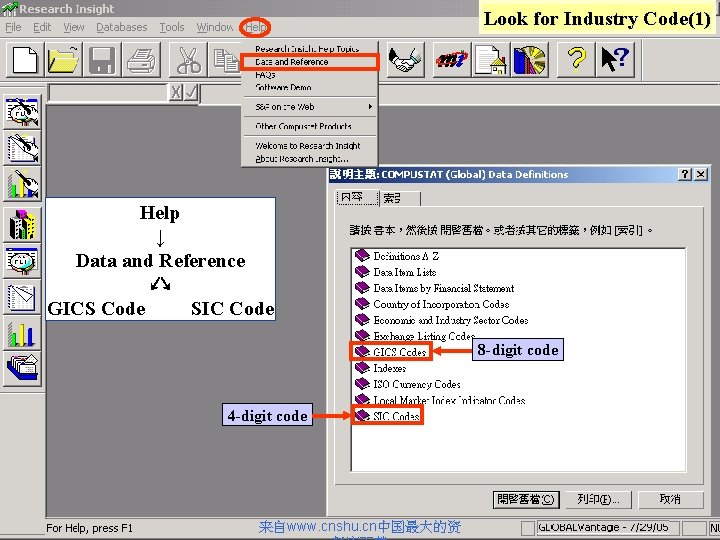The height and width of the screenshot is (540, 720).
Task: Close the Data Definitions help dialog
Action: point(700,174)
